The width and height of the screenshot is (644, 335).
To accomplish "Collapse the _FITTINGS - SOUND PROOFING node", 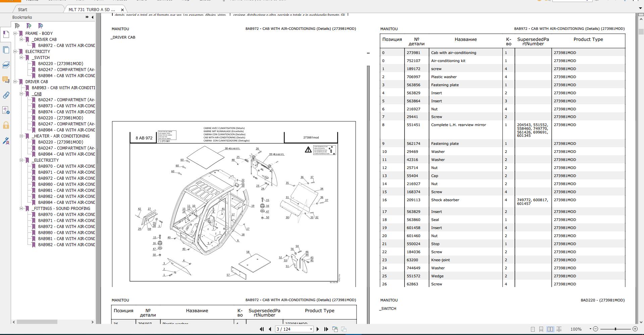I will [21, 208].
